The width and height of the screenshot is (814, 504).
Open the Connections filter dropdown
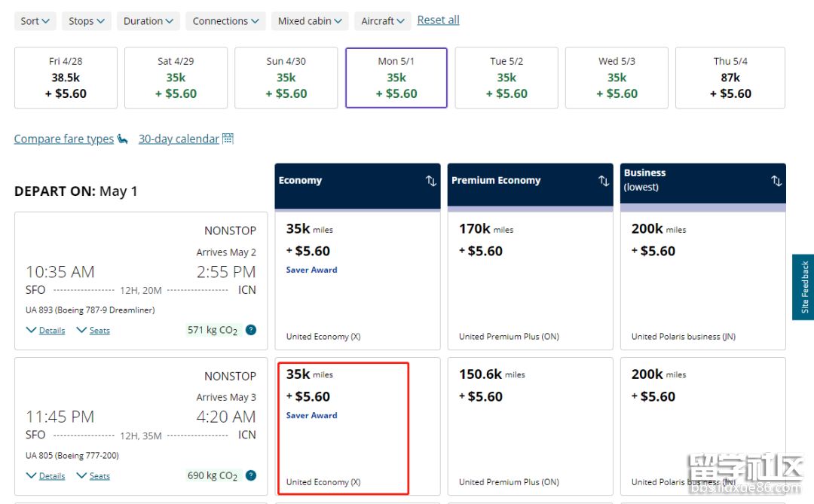(225, 21)
